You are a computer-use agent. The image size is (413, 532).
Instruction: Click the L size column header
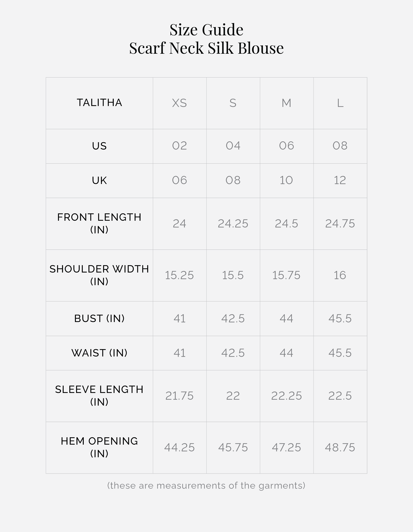tap(340, 103)
